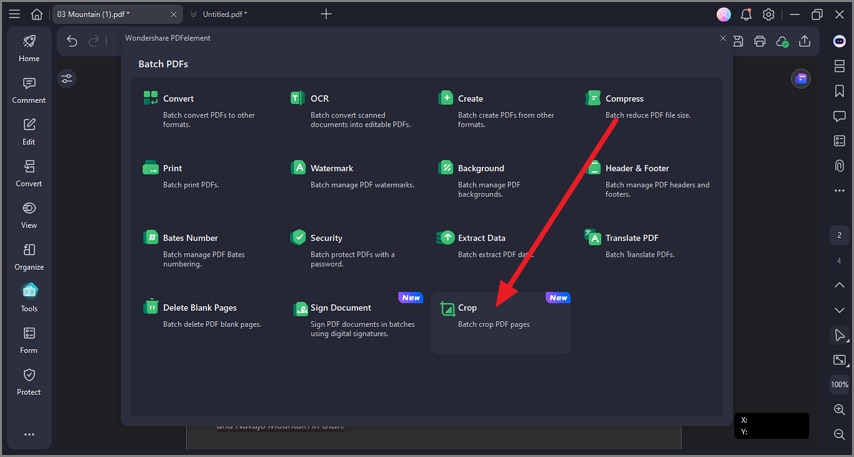Open the right sidebar more options
This screenshot has height=457, width=854.
tap(839, 191)
